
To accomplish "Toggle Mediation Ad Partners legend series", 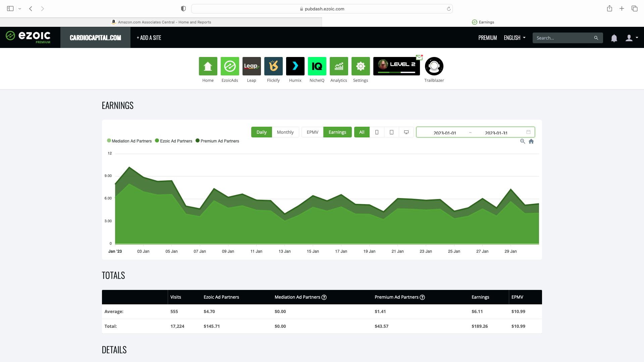I will click(x=129, y=141).
